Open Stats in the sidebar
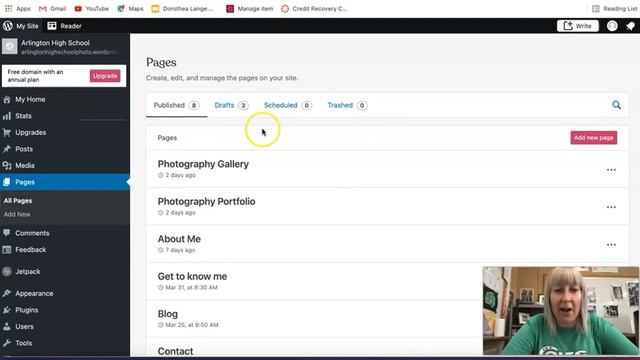Image resolution: width=640 pixels, height=360 pixels. pos(23,116)
